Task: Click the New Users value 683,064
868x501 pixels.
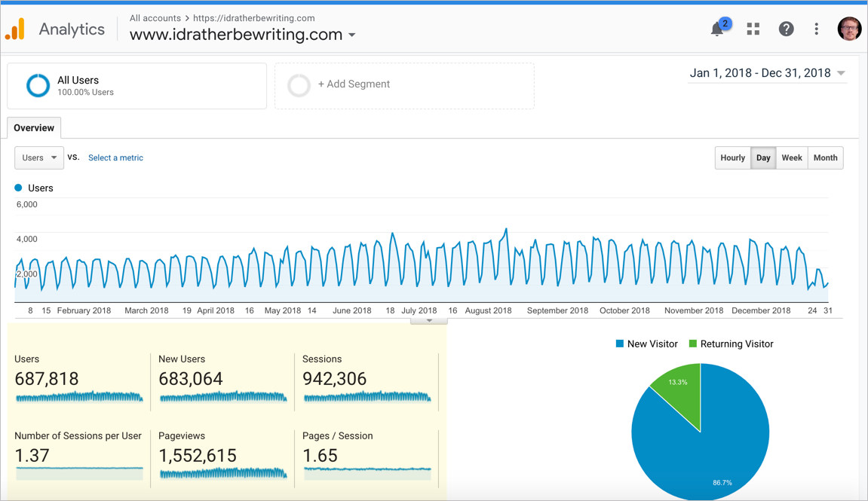Action: coord(191,379)
